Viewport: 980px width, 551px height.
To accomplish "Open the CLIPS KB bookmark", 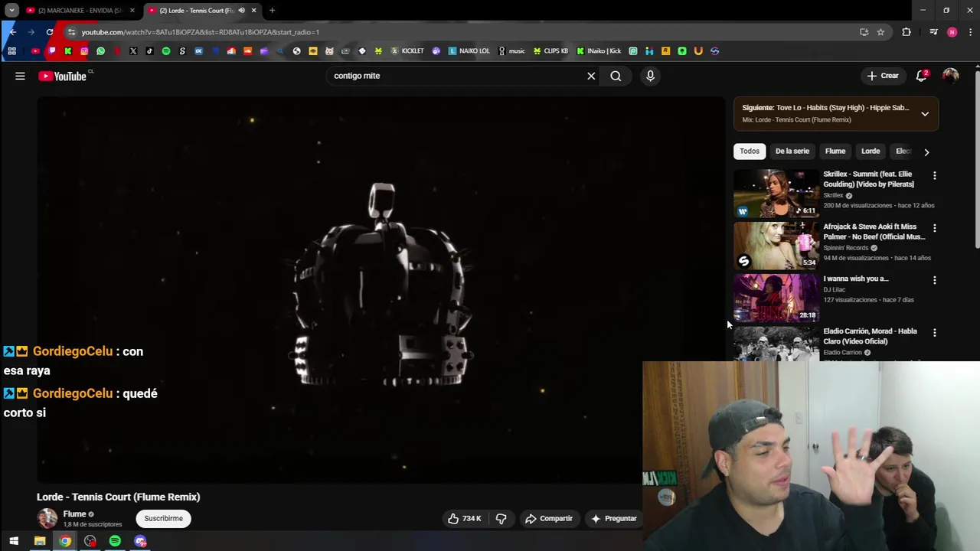I will 551,51.
